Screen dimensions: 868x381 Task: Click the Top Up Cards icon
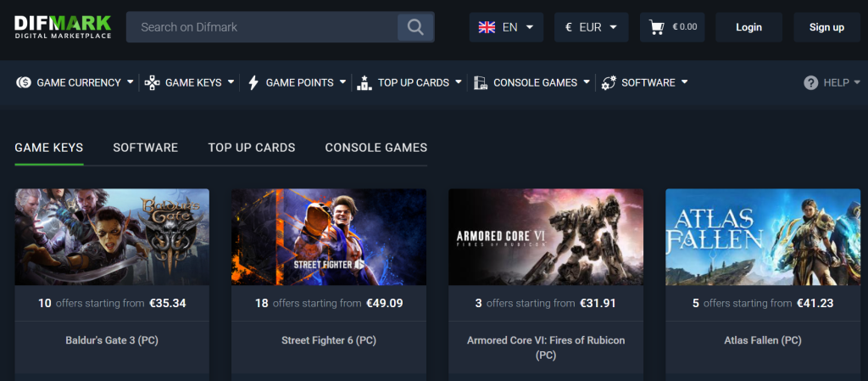(364, 82)
